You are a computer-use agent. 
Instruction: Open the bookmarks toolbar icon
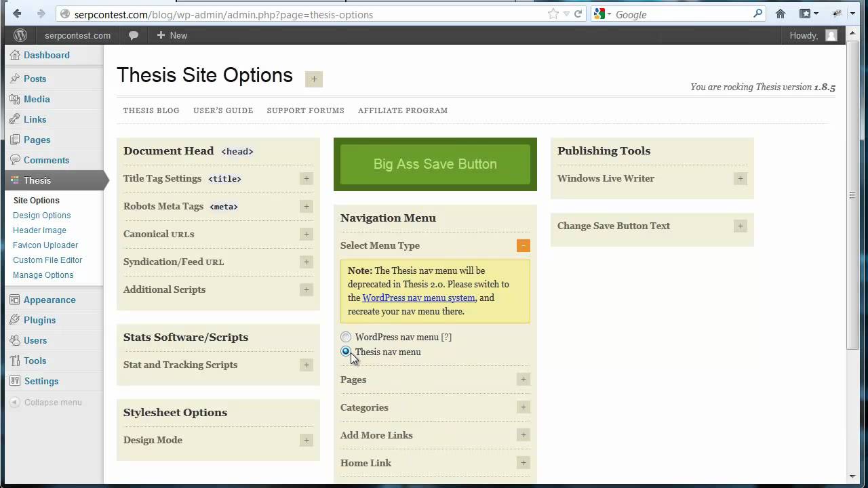[805, 14]
